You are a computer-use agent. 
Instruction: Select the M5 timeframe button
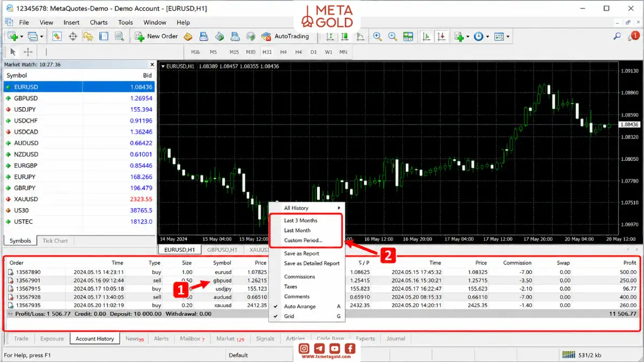click(x=213, y=52)
